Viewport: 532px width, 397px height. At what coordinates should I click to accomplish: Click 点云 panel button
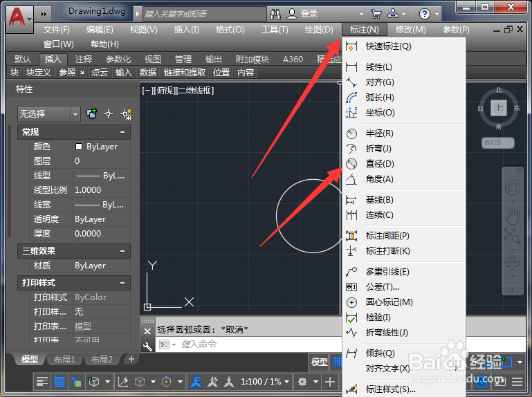tap(100, 72)
